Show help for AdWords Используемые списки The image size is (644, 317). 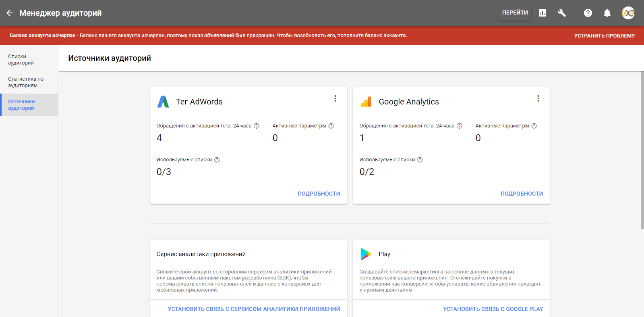tap(217, 160)
